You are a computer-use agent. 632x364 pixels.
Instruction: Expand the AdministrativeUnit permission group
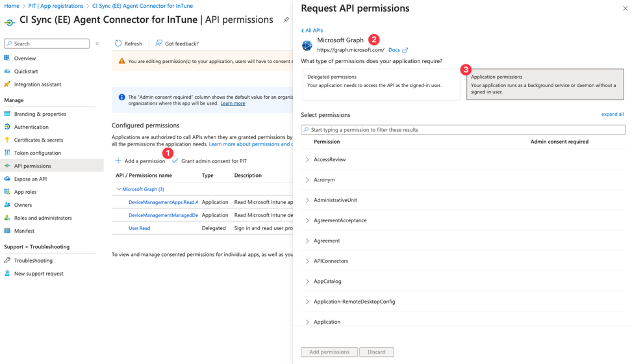307,200
